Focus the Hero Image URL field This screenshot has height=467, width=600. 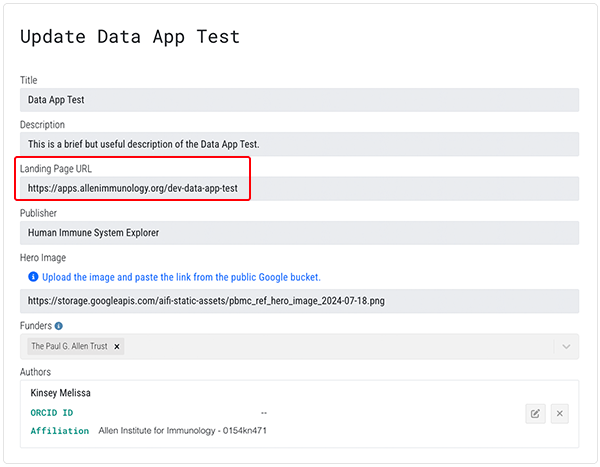point(300,300)
